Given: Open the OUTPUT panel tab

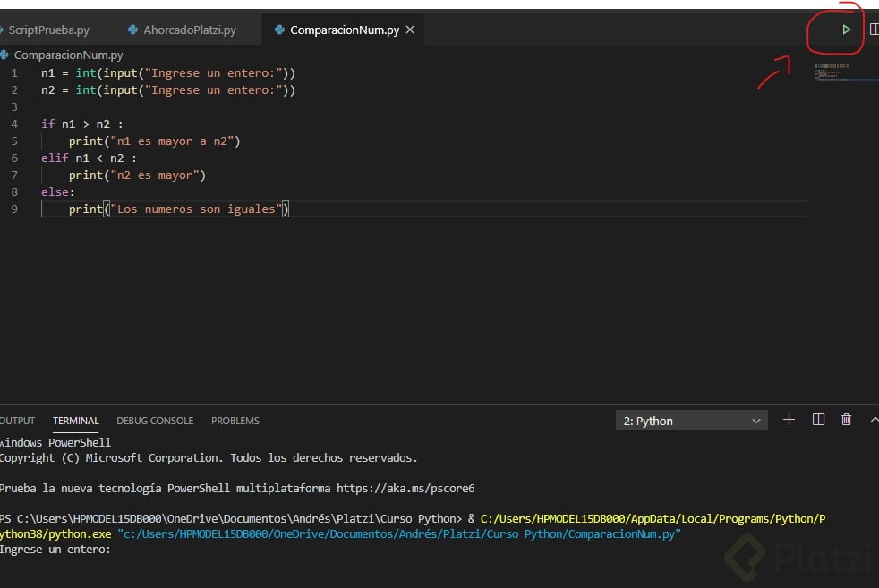Looking at the screenshot, I should (17, 421).
